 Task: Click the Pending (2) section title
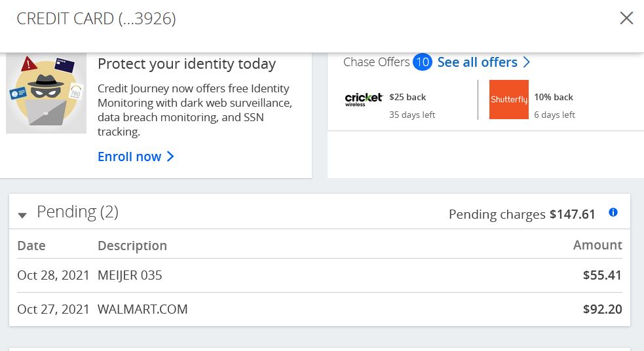pyautogui.click(x=77, y=212)
